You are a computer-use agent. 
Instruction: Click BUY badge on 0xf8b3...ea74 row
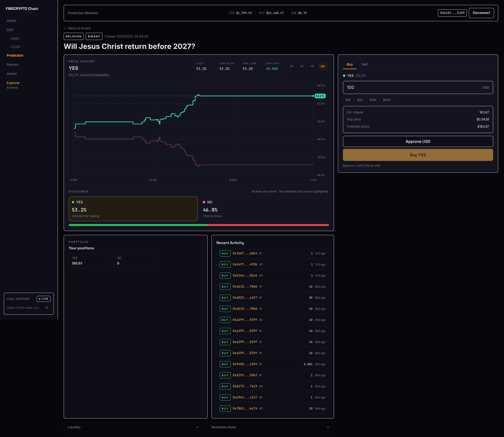tap(225, 409)
